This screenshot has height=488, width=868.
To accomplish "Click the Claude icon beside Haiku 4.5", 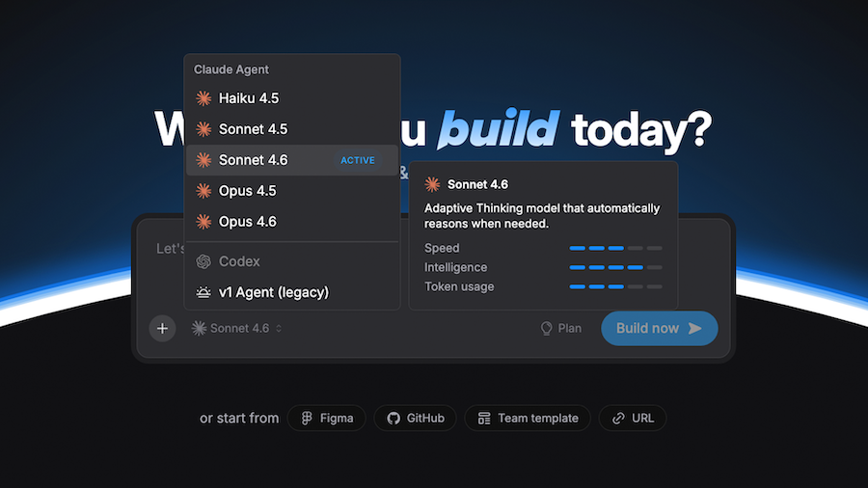I will (x=203, y=98).
